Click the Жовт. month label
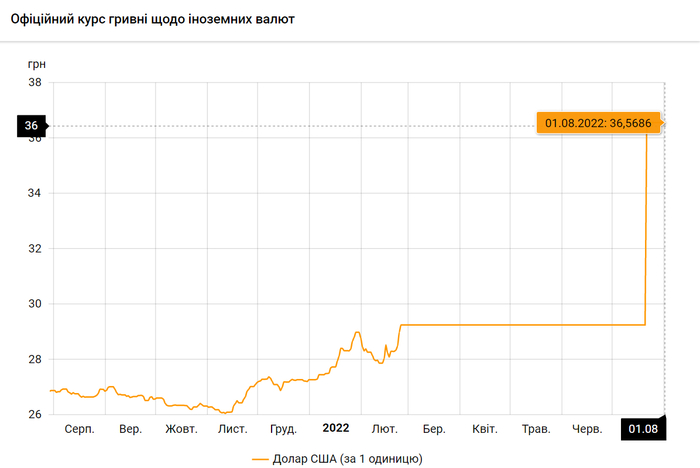The height and width of the screenshot is (468, 700). [x=181, y=429]
